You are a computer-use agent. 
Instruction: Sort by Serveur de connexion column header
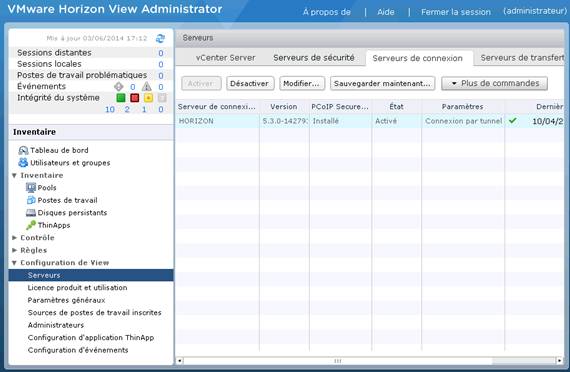click(217, 107)
